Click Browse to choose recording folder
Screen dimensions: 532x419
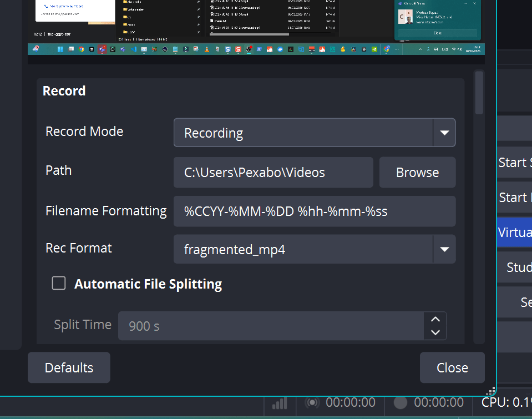pyautogui.click(x=417, y=173)
